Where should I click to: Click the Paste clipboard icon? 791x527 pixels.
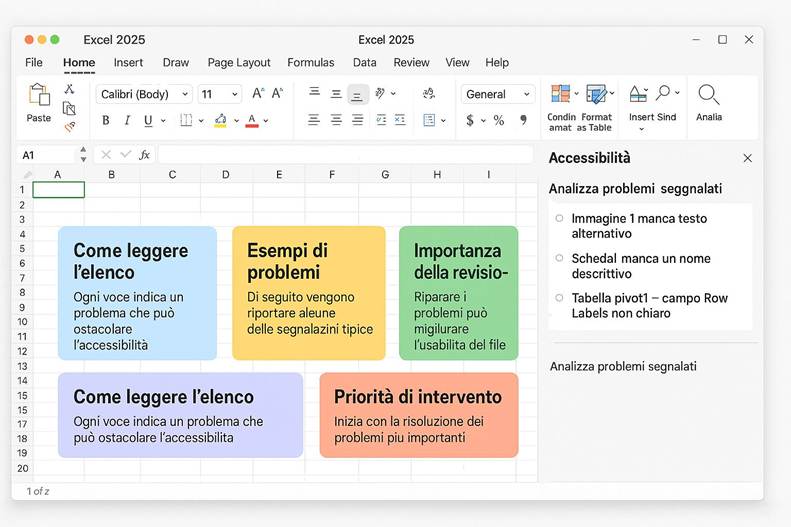click(x=39, y=94)
